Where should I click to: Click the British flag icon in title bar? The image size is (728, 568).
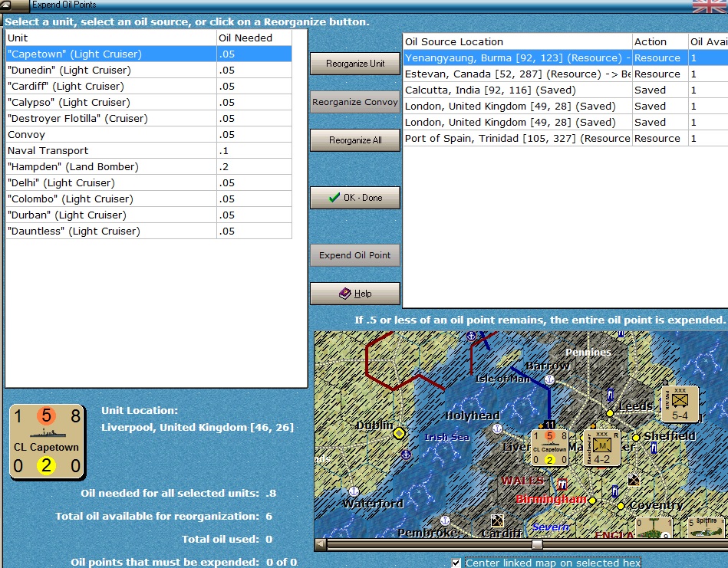click(709, 6)
